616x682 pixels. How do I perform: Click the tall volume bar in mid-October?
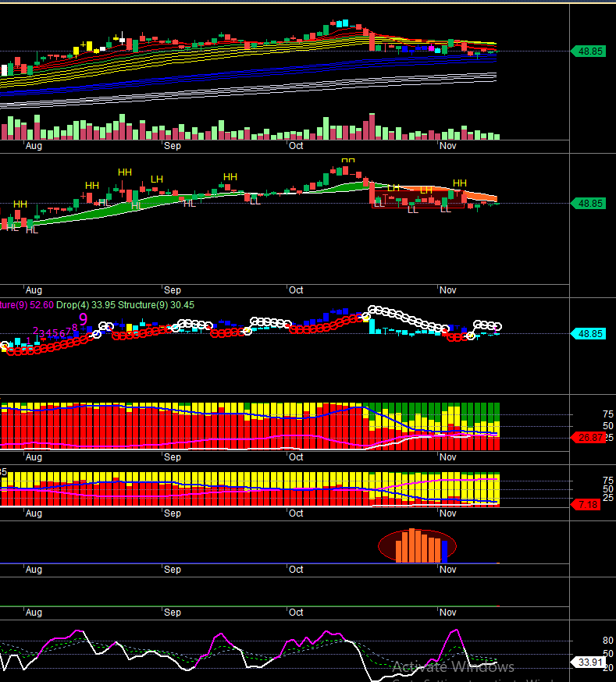pyautogui.click(x=372, y=126)
